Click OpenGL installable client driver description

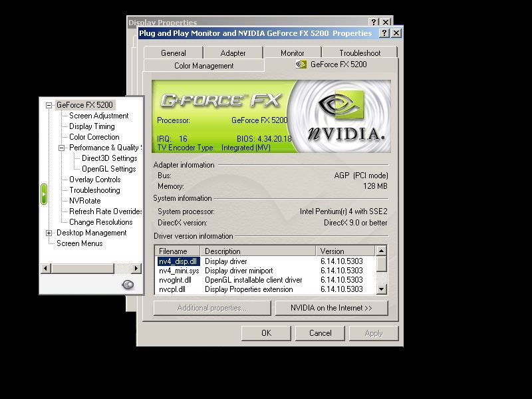pos(253,280)
